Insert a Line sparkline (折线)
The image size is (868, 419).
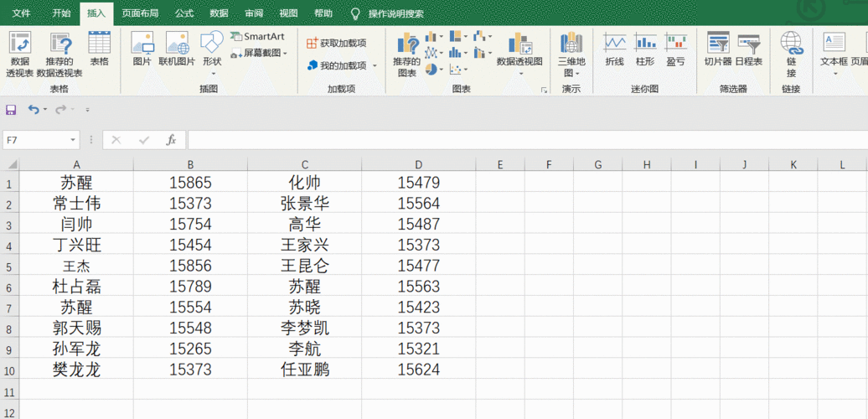614,49
